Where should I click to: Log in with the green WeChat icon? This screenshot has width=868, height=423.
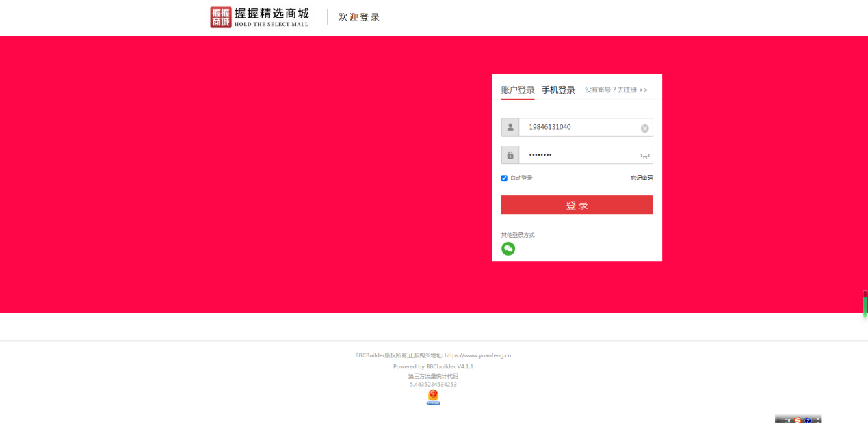click(508, 249)
